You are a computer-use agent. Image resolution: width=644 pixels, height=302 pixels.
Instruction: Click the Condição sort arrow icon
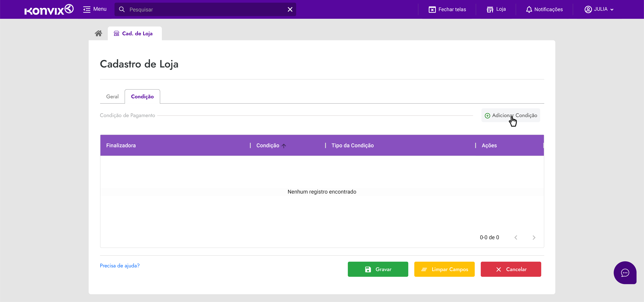coord(284,146)
